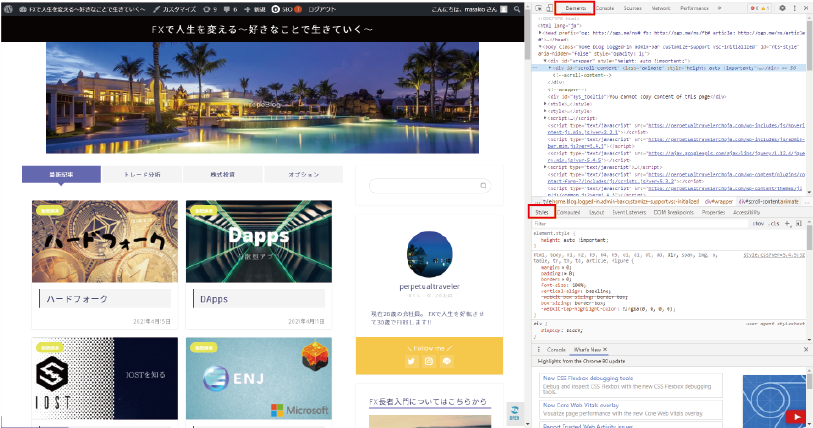Click the error and warning counter badge
The width and height of the screenshot is (813, 428).
coord(760,8)
